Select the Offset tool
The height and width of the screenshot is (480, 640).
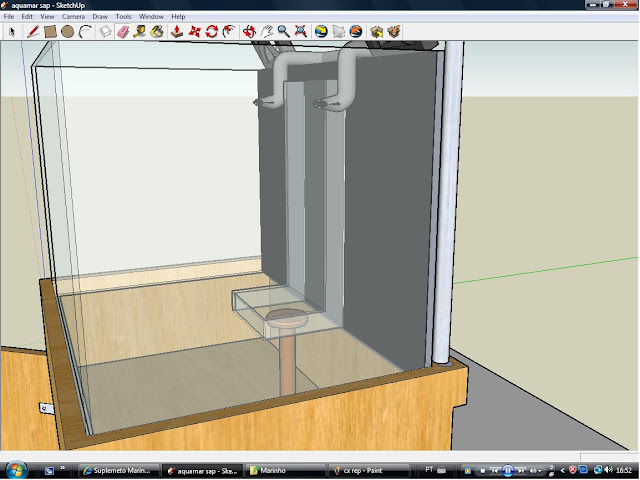[229, 31]
